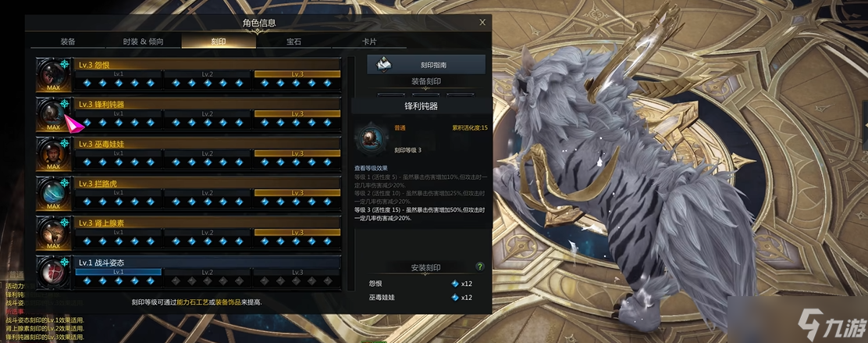The image size is (868, 343).
Task: Click the engraving list vertical scrollbar
Action: [x=350, y=173]
